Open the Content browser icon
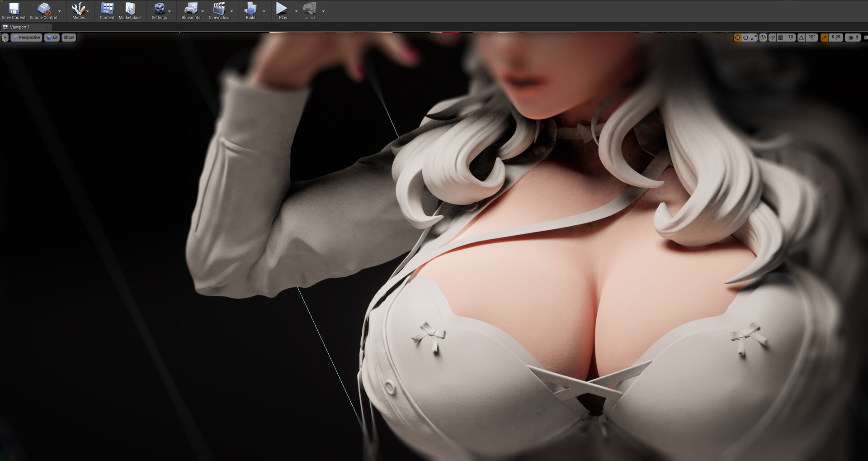This screenshot has height=461, width=868. [x=107, y=9]
